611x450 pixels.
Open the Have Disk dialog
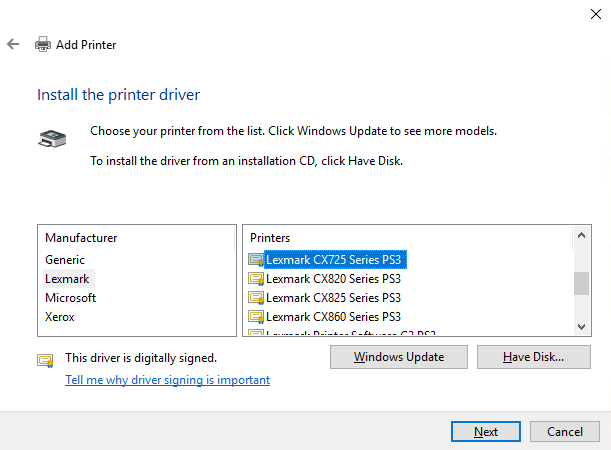[x=533, y=357]
